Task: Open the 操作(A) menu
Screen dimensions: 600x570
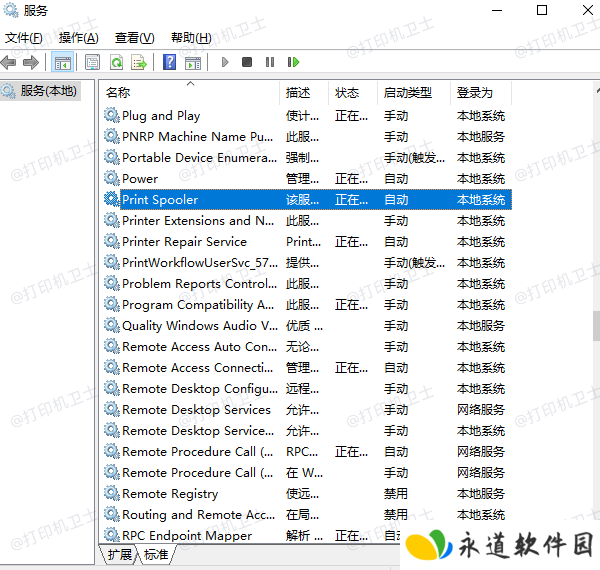Action: [x=78, y=38]
